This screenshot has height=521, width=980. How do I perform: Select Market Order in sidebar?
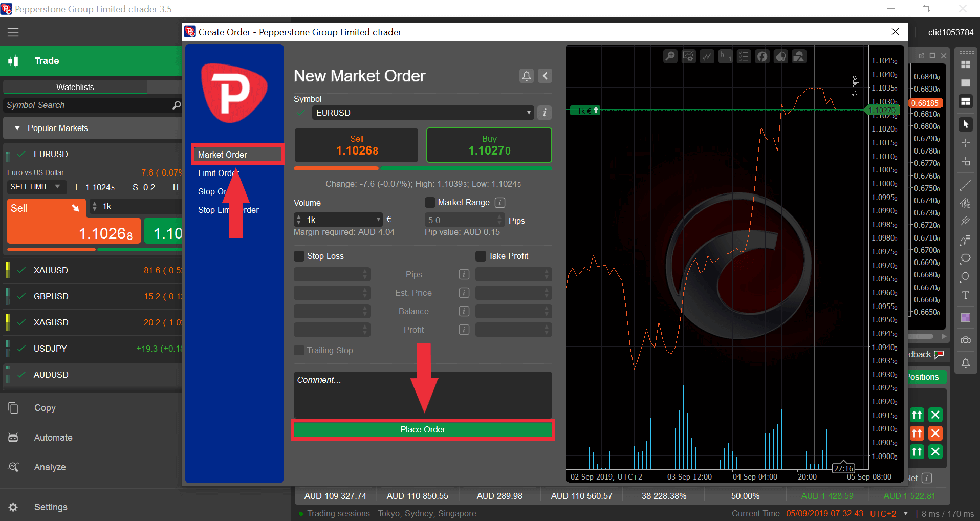[237, 155]
